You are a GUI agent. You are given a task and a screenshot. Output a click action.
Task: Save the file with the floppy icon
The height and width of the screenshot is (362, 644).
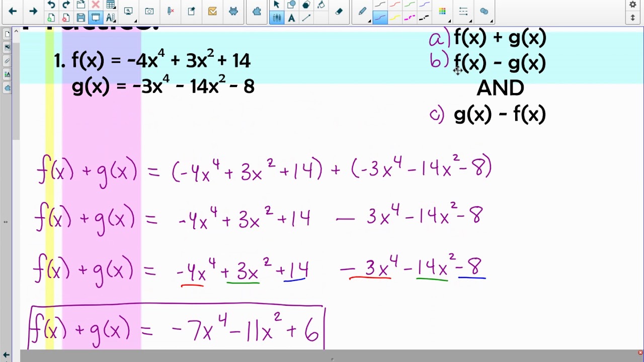pyautogui.click(x=80, y=18)
